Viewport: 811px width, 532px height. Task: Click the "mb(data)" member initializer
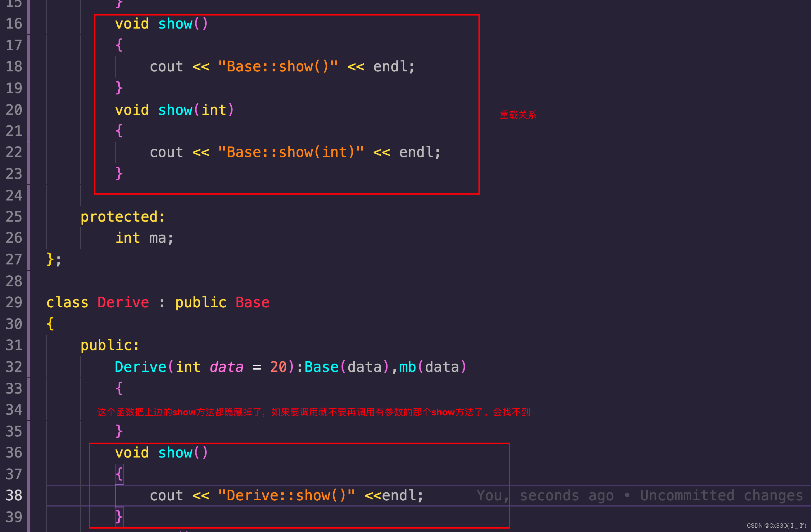pyautogui.click(x=432, y=367)
